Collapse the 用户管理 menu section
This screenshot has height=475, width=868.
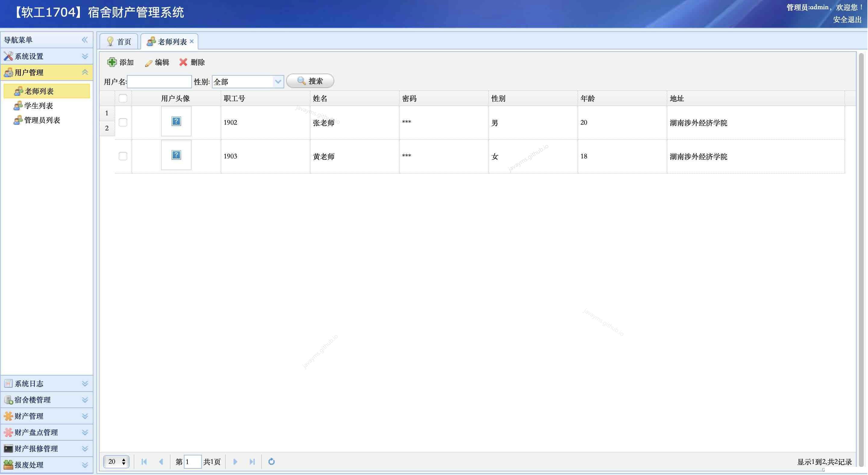[85, 72]
